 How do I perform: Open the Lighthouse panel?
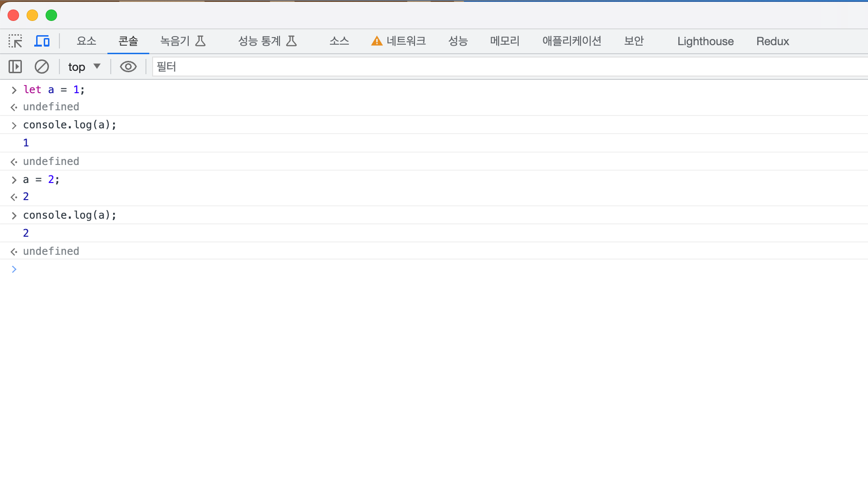705,41
